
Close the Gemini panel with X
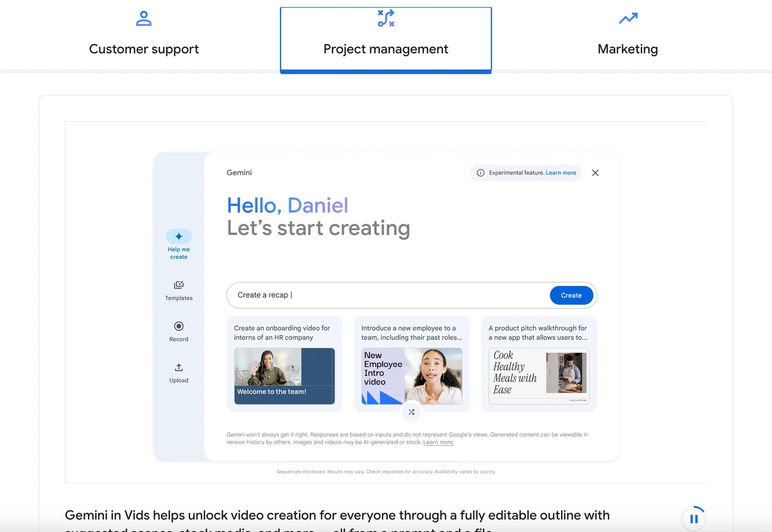595,173
